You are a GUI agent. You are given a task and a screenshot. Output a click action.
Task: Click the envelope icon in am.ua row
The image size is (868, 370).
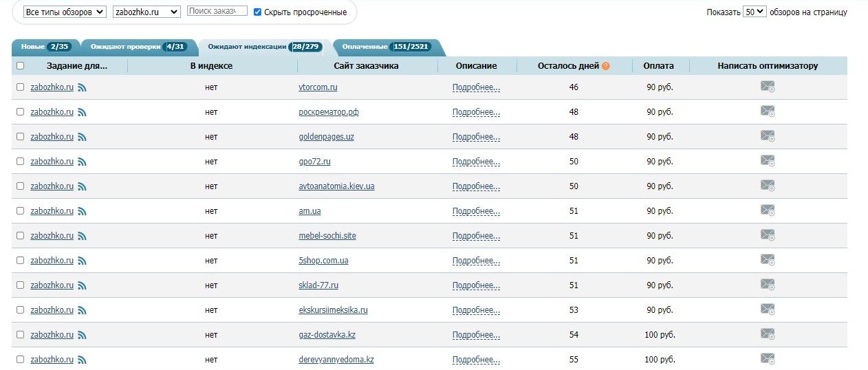(767, 210)
